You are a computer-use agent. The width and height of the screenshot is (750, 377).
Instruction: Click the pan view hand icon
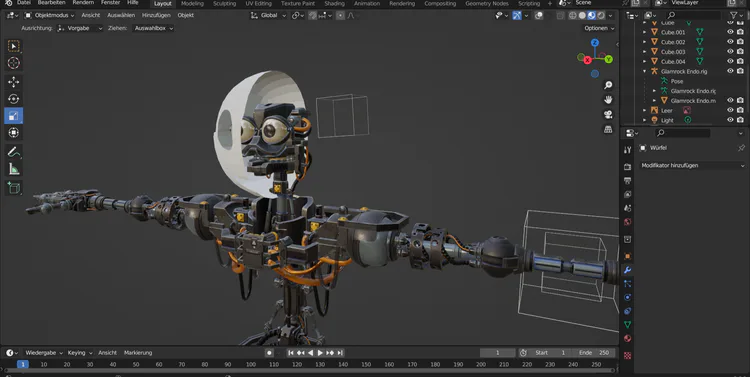608,100
